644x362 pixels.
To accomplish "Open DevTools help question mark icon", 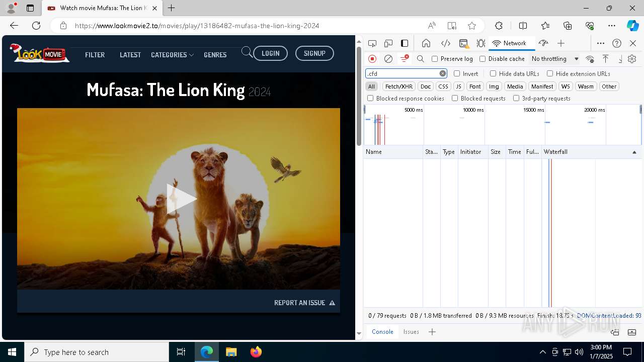I will tap(617, 43).
